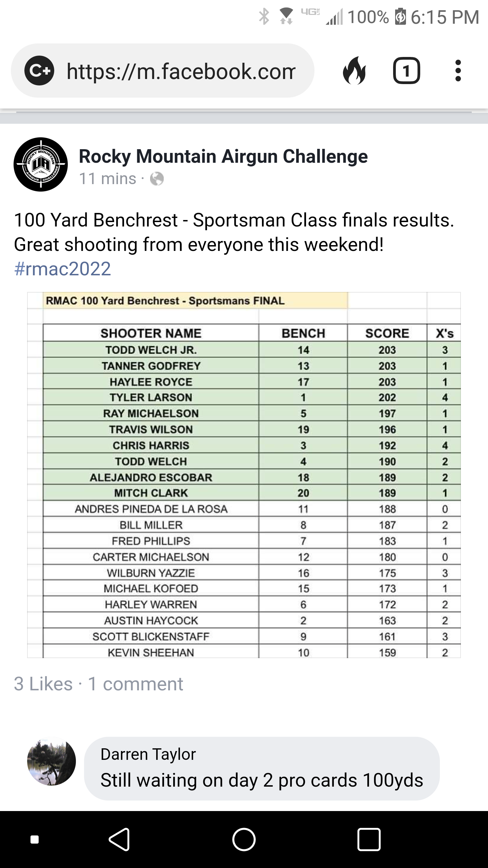
Task: Tap the Android home circle button
Action: 244,840
